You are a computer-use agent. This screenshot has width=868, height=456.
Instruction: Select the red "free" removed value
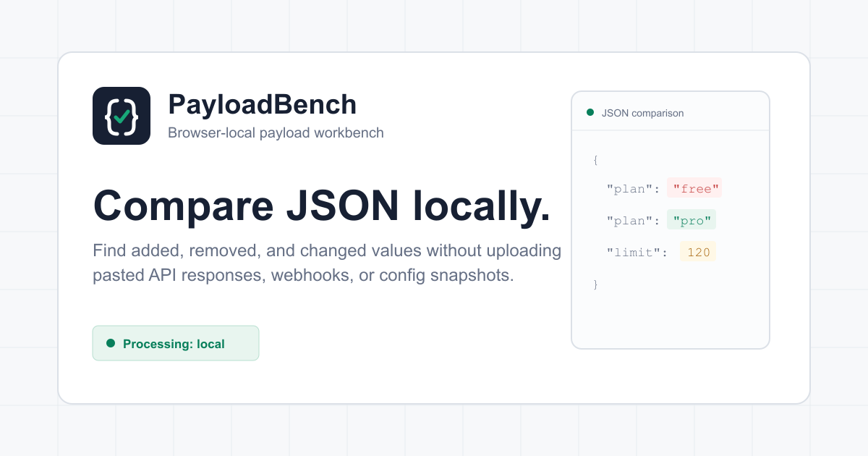[696, 189]
